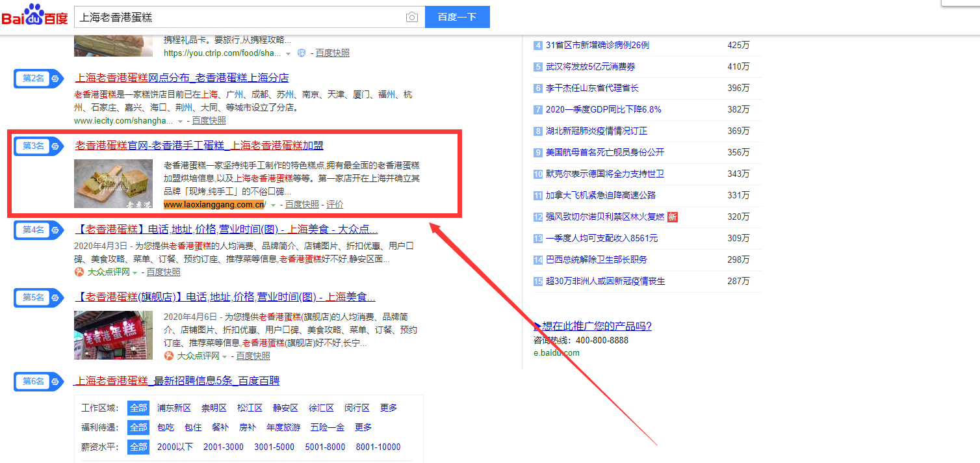Open the 【老香港蛋糕】电话,地址 result title

click(x=226, y=229)
